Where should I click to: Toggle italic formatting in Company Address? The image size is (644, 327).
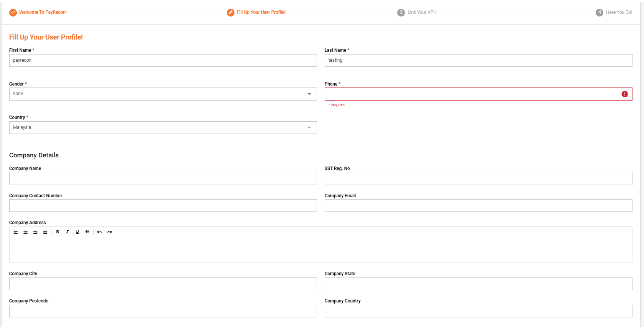coord(68,232)
